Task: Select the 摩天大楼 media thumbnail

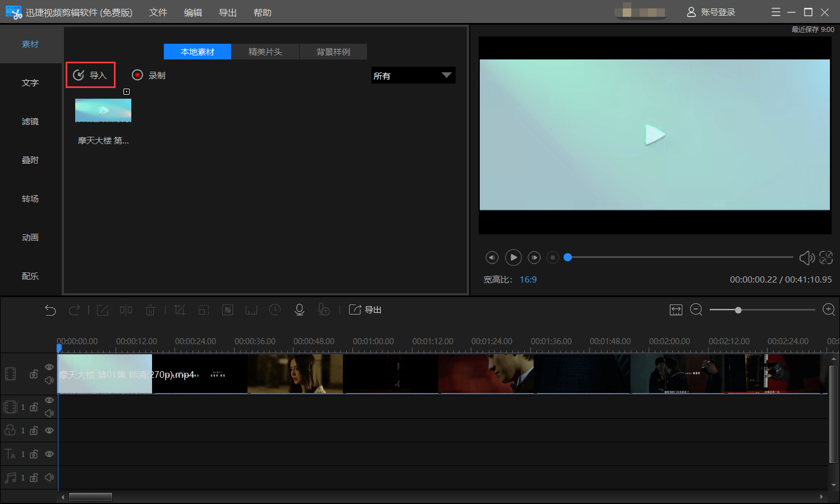Action: [x=103, y=110]
